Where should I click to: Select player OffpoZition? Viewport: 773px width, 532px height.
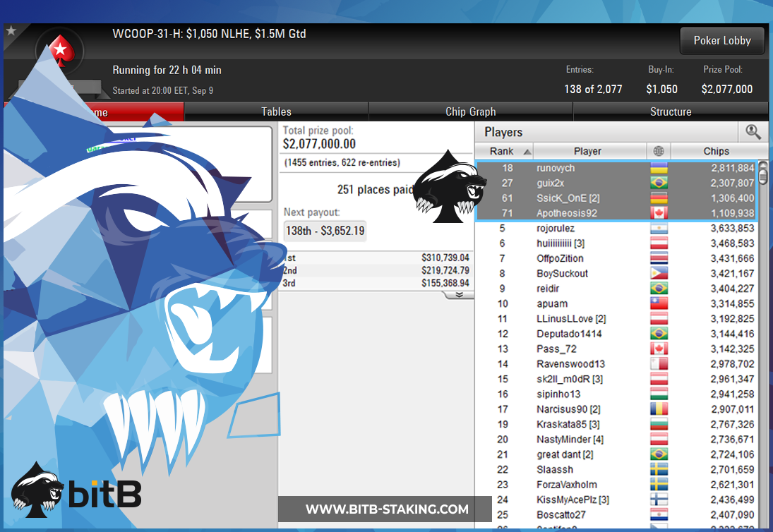[617, 259]
